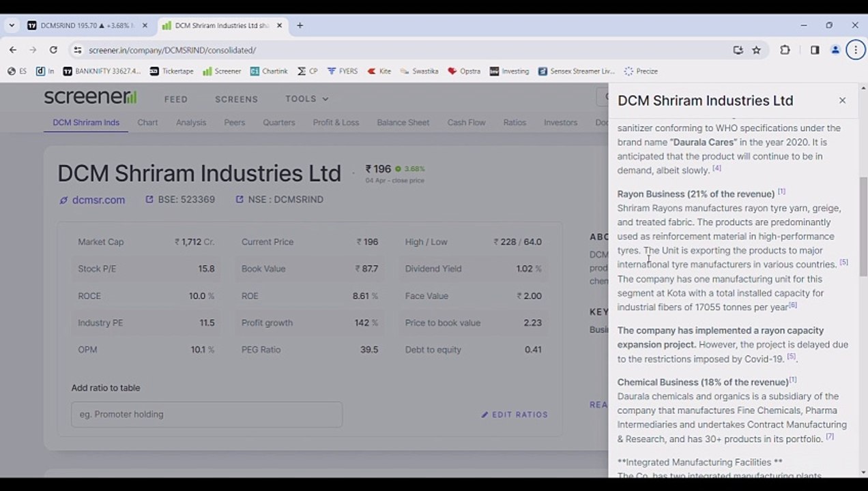
Task: Click the Debt to equity value 0.41
Action: pos(534,350)
